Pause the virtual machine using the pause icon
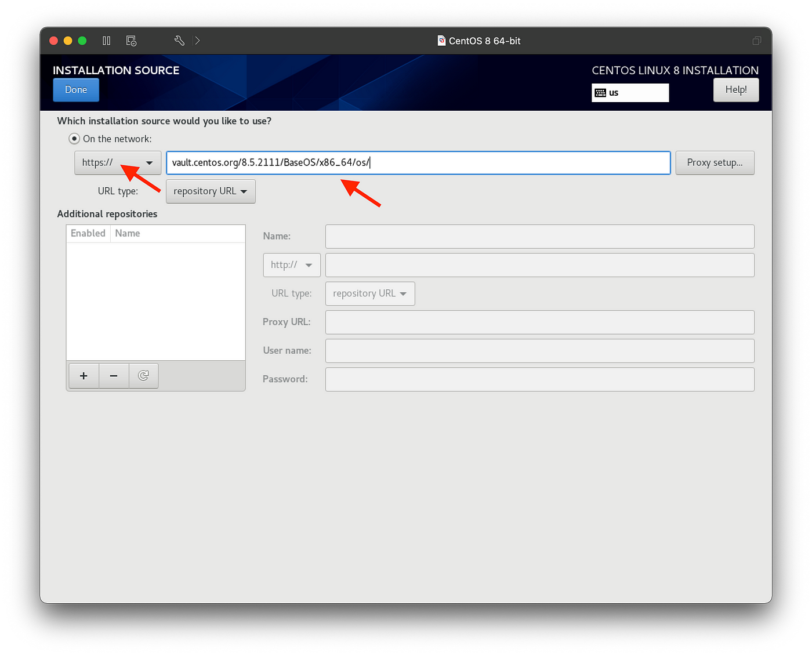This screenshot has width=812, height=656. coord(106,41)
